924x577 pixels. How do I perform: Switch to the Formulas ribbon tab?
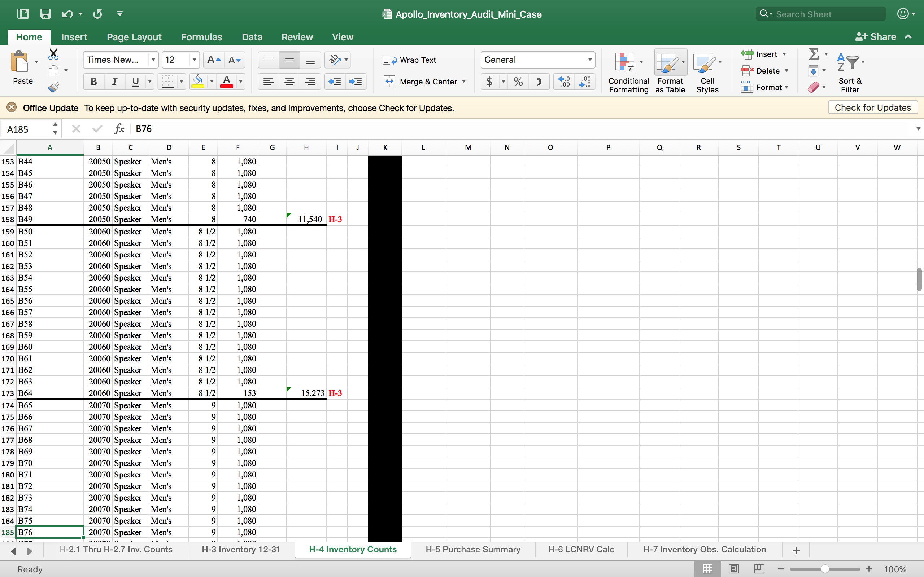tap(201, 37)
